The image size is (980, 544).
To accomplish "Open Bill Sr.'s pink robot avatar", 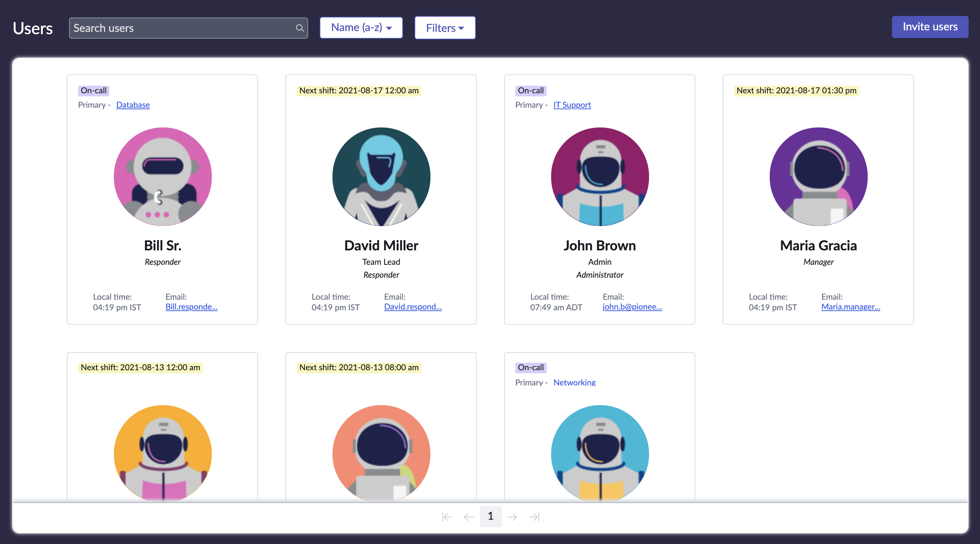I will [x=162, y=177].
